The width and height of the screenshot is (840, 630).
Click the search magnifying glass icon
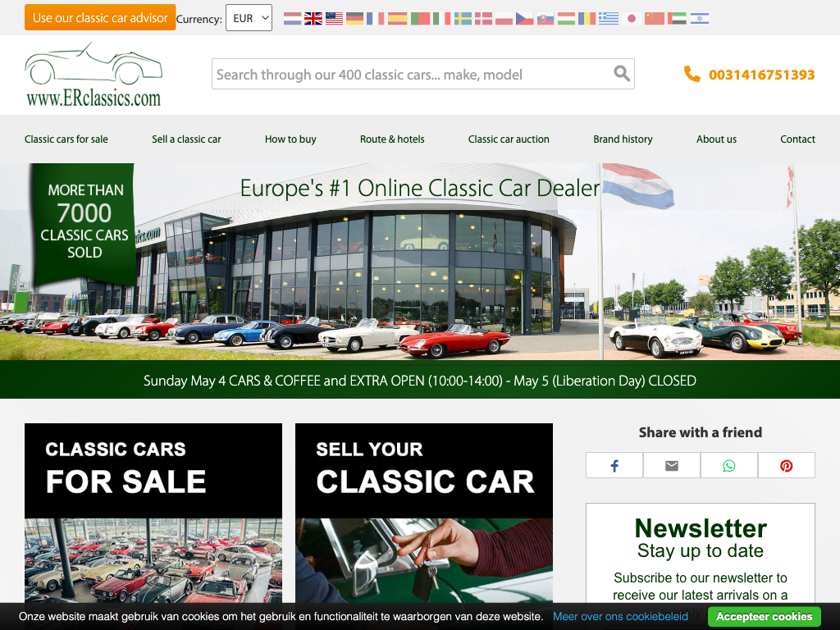[622, 74]
